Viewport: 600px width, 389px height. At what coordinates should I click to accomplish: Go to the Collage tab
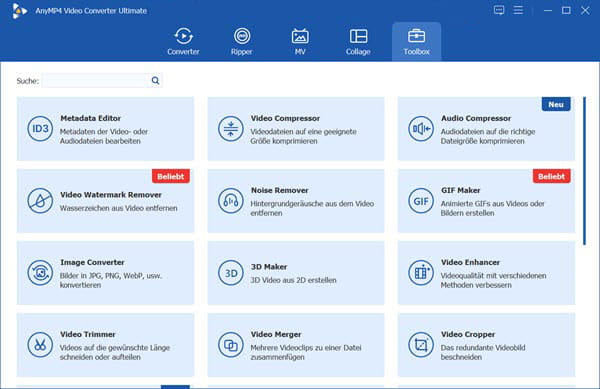(x=358, y=41)
